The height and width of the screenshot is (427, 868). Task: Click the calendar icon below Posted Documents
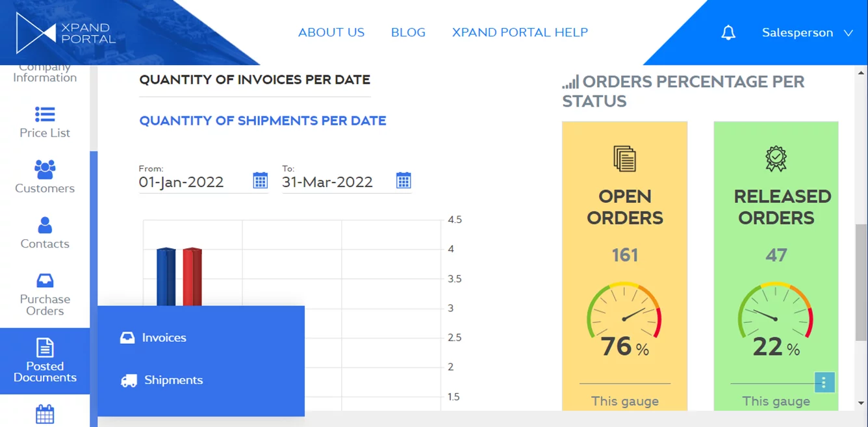(x=45, y=414)
